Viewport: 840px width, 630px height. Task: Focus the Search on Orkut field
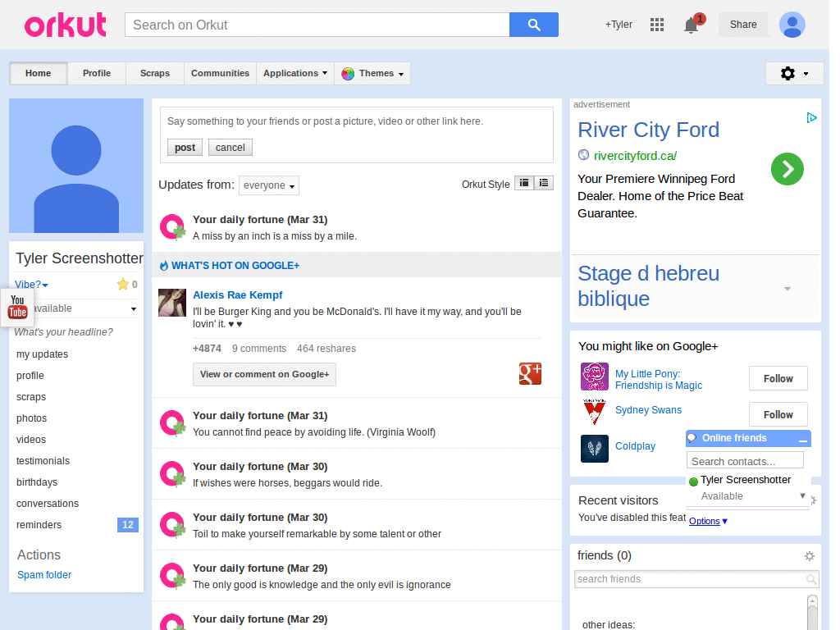(317, 25)
